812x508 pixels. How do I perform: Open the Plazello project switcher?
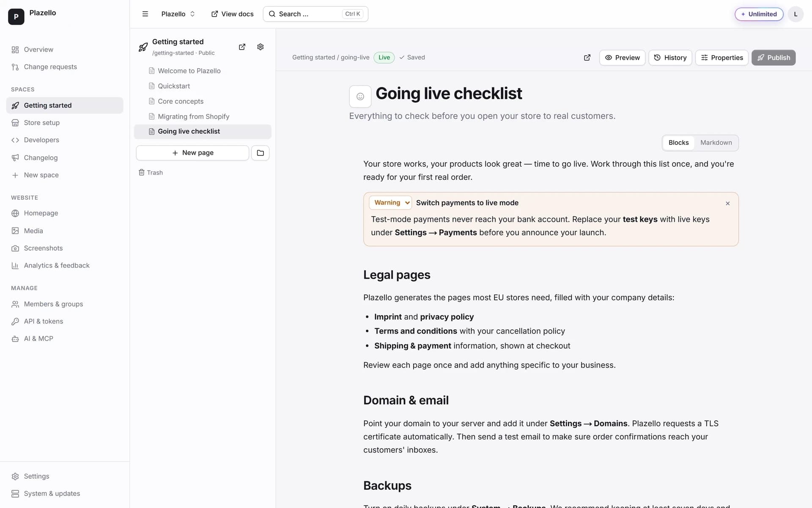coord(178,14)
